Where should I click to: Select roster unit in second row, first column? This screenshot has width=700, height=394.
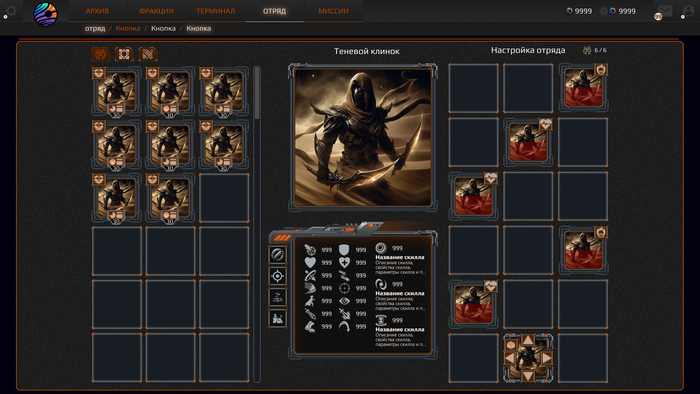point(117,145)
